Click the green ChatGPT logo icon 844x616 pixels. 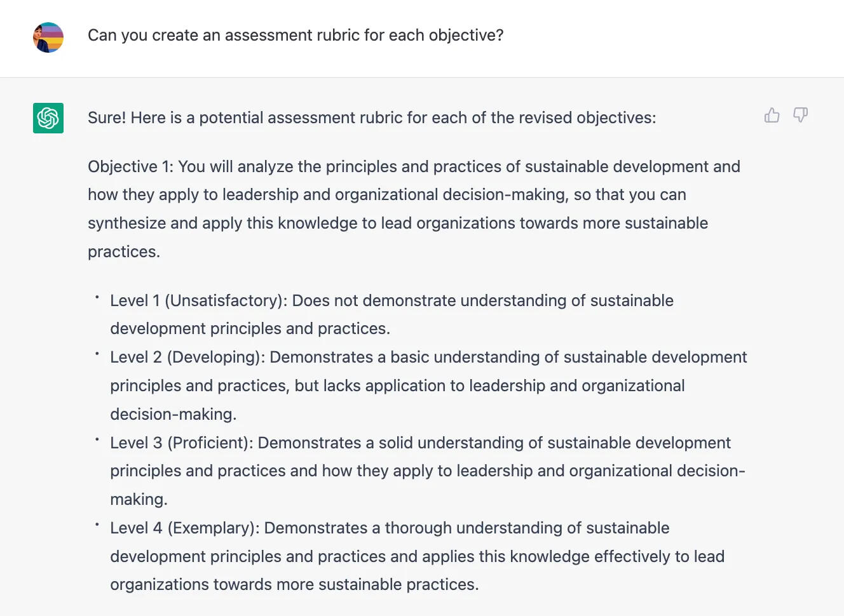pos(48,118)
